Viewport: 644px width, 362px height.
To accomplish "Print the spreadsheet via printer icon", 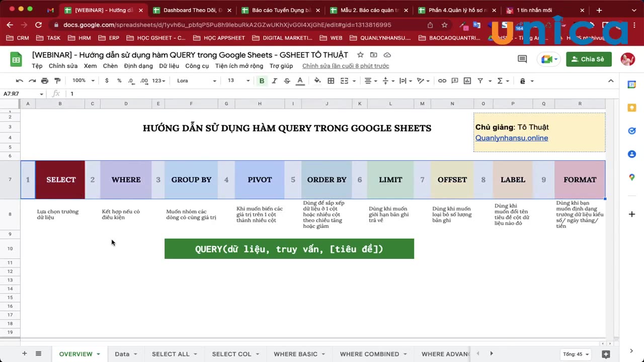I will tap(45, 81).
